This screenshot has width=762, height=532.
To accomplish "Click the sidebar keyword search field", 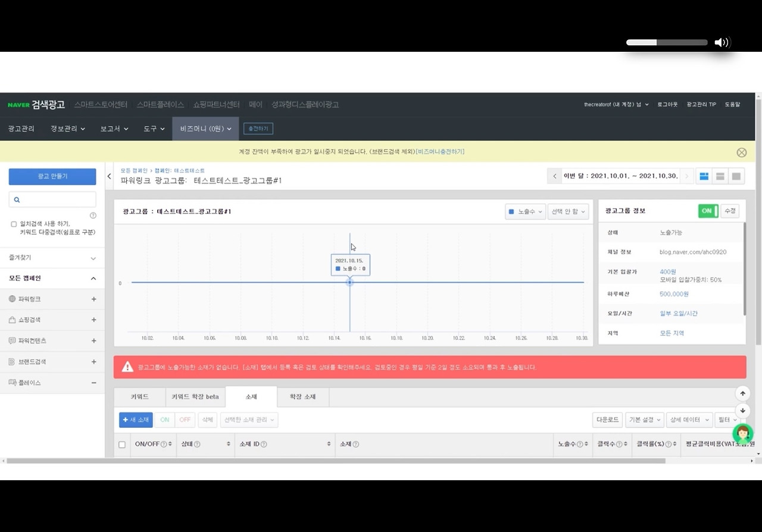I will [52, 199].
